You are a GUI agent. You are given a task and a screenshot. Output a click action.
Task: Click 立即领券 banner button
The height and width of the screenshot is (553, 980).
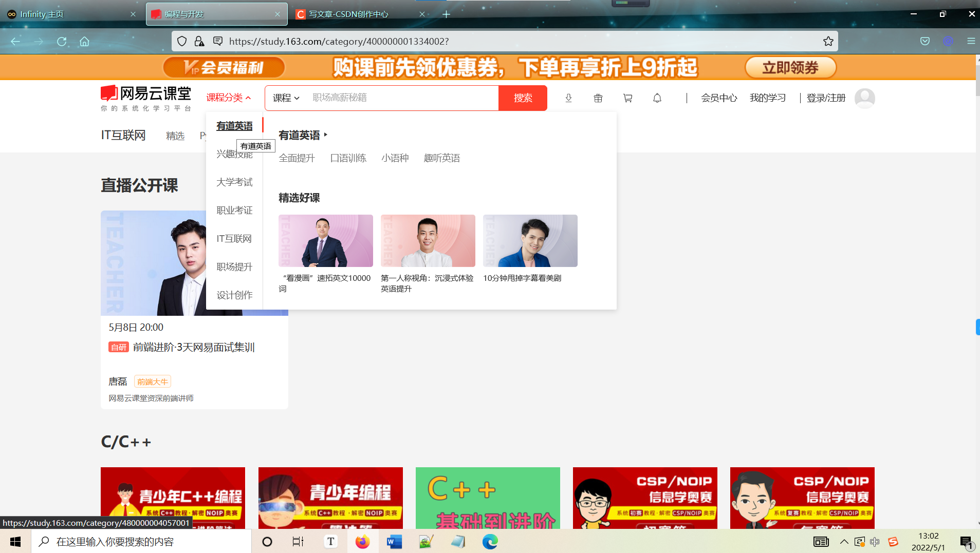(790, 67)
